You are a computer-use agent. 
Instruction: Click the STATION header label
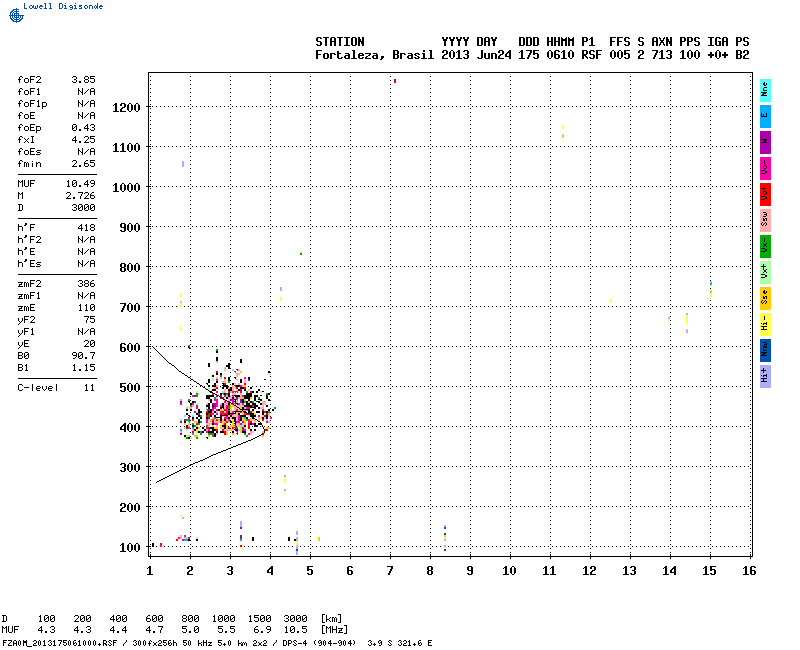click(x=340, y=42)
